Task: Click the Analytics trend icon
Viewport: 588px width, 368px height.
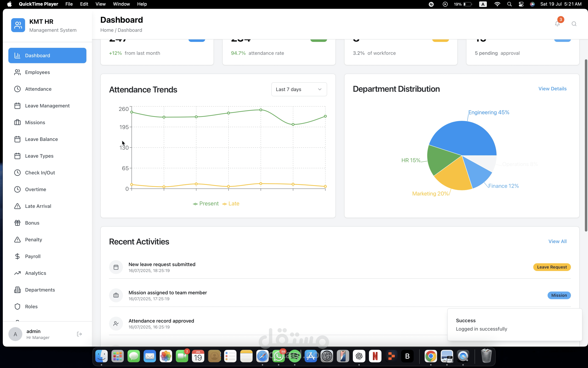Action: pos(17,273)
